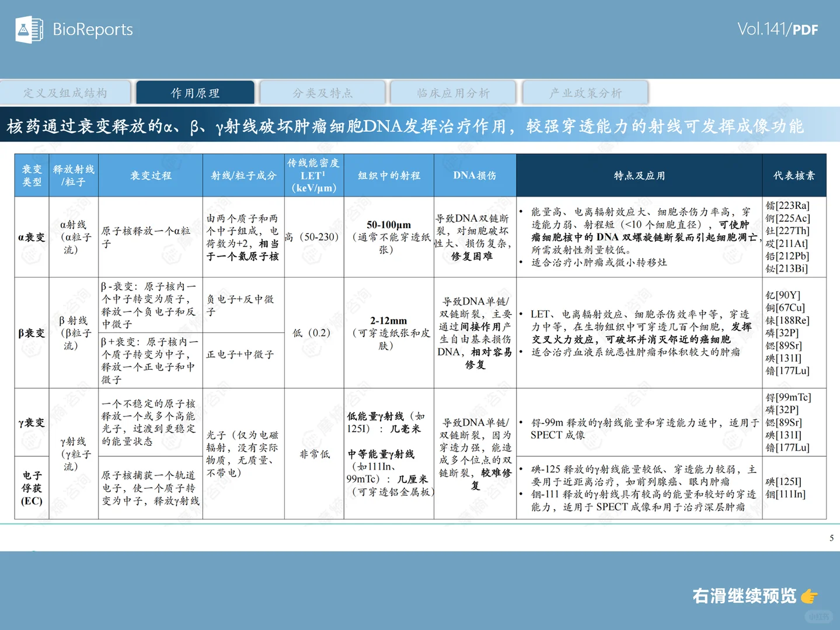Switch to the 作用原理 tab
The width and height of the screenshot is (840, 630).
click(195, 92)
